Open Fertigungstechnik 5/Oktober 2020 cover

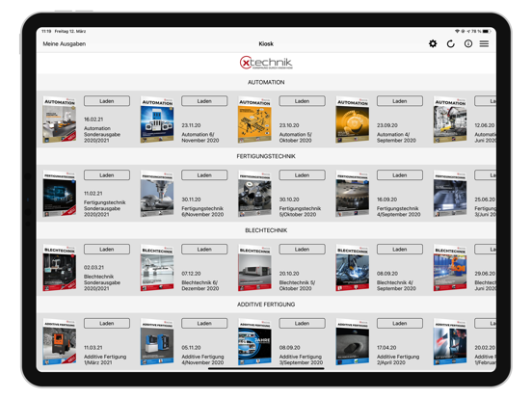254,194
